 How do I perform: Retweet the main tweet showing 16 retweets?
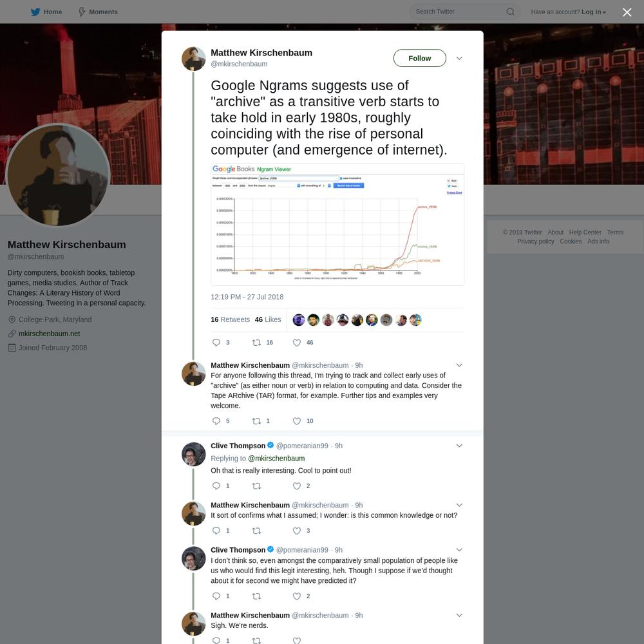[x=257, y=343]
